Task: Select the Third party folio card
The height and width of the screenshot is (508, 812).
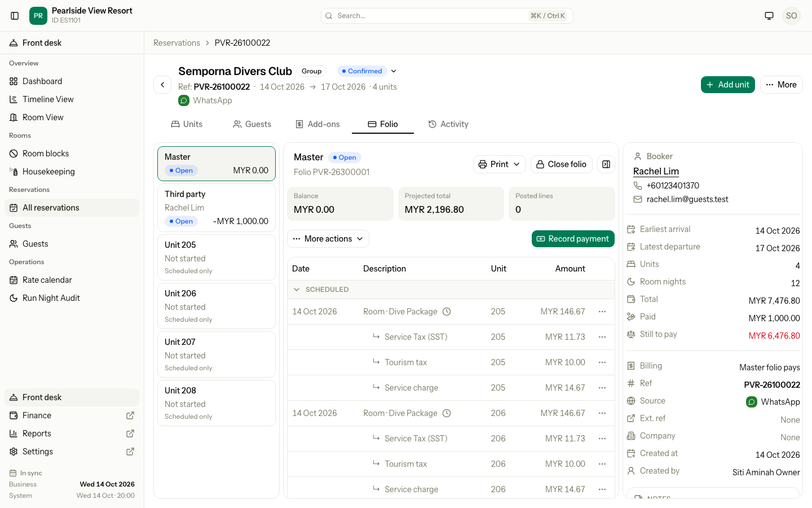Action: [217, 208]
